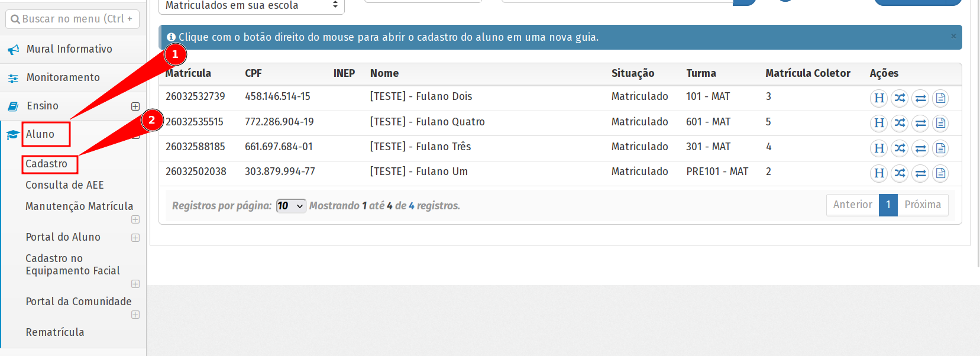Open Mural Informativo in the sidebar
Image resolution: width=980 pixels, height=356 pixels.
(x=69, y=49)
